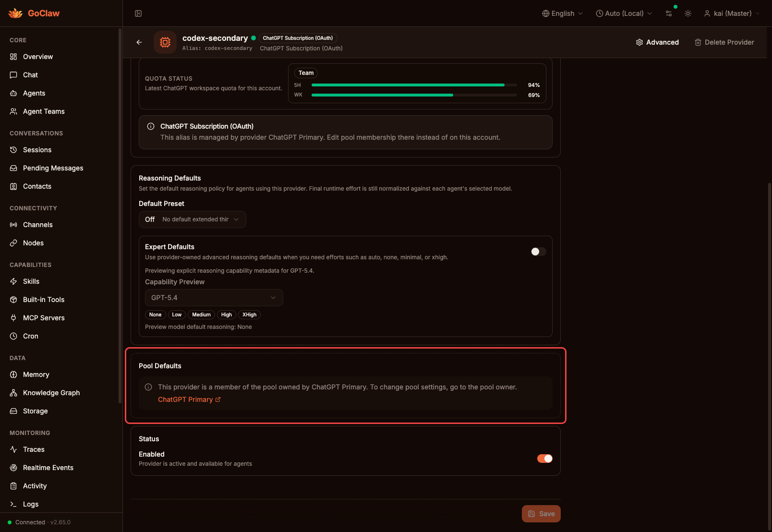Open the Chat bubble icon
The height and width of the screenshot is (532, 772).
pyautogui.click(x=13, y=75)
